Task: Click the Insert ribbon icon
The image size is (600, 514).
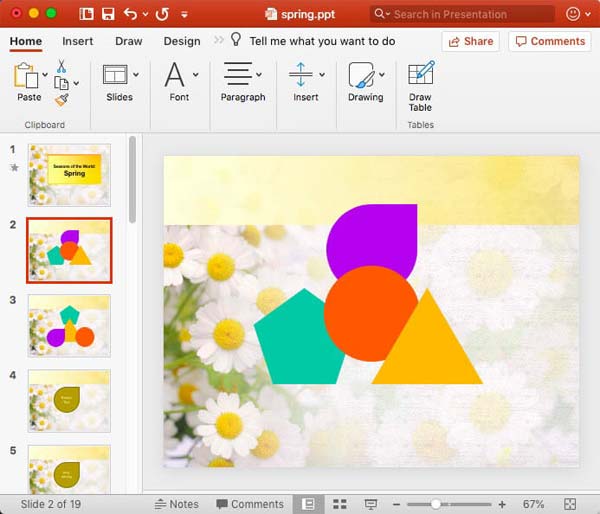Action: (x=301, y=74)
